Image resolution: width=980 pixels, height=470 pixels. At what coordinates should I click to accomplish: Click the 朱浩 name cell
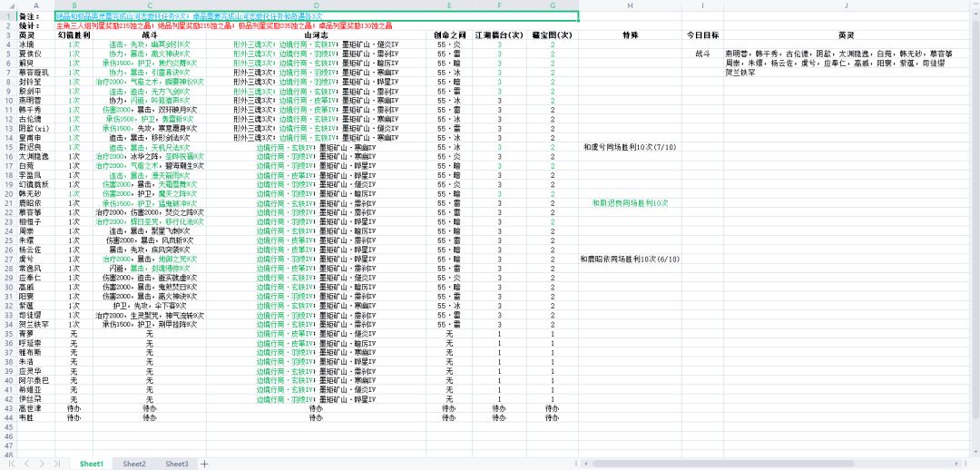pyautogui.click(x=35, y=362)
